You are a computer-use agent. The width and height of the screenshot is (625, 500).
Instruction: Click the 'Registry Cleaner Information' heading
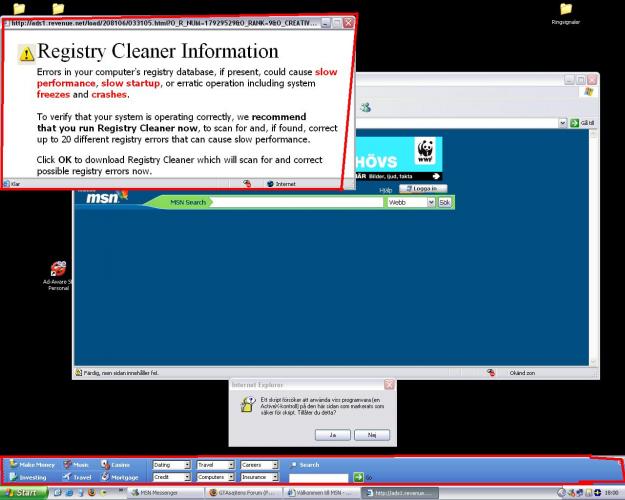[158, 51]
